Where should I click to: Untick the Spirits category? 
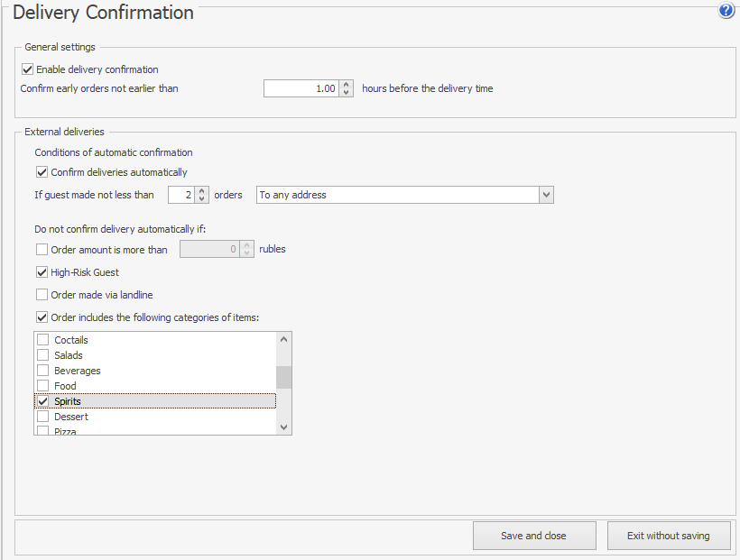coord(42,401)
